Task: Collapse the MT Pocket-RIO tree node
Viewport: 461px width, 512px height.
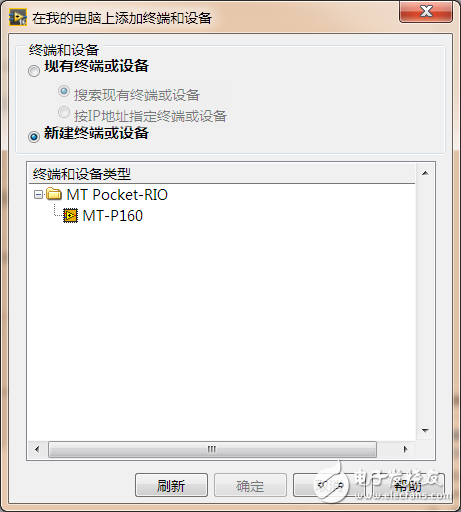Action: point(38,194)
